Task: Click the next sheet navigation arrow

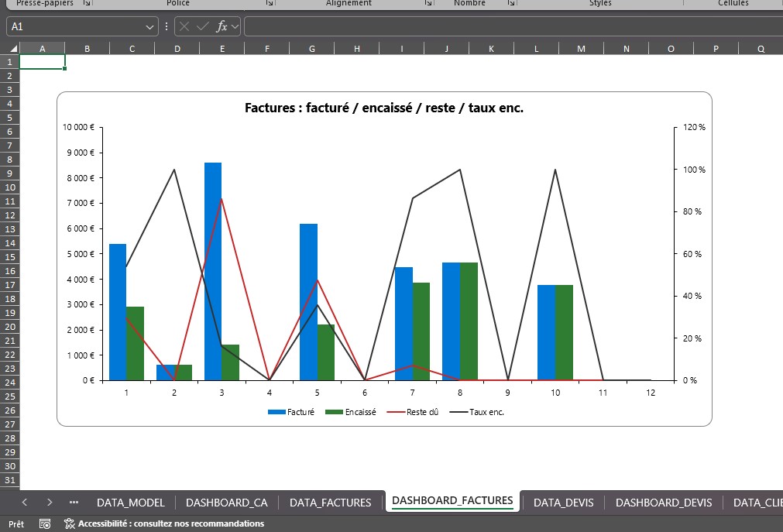Action: [49, 502]
